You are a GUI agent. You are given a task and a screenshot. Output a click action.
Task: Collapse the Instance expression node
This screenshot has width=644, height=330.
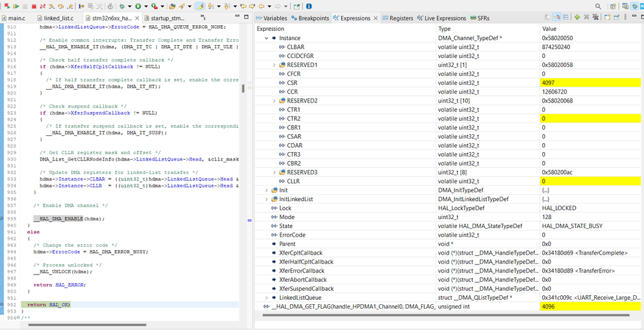266,38
